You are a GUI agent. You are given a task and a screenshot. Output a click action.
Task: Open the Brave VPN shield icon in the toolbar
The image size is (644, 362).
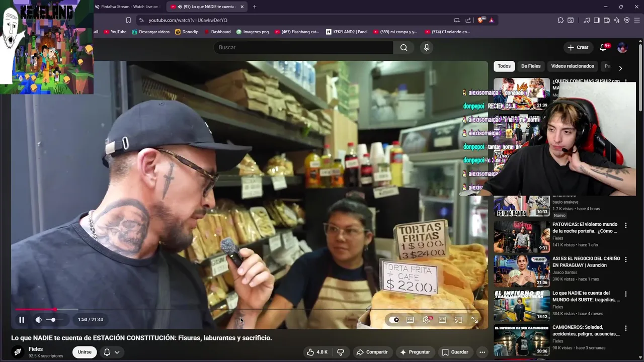click(x=627, y=20)
